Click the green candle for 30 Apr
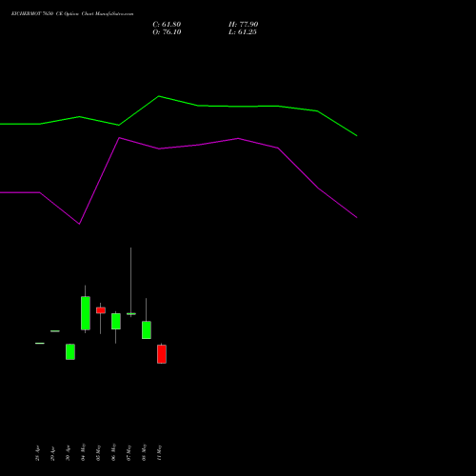 pos(70,351)
